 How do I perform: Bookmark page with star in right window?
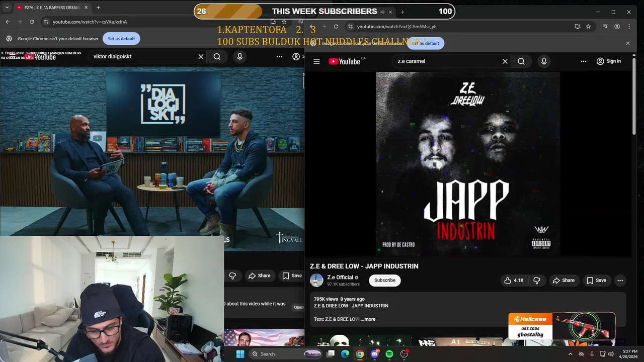pyautogui.click(x=588, y=27)
